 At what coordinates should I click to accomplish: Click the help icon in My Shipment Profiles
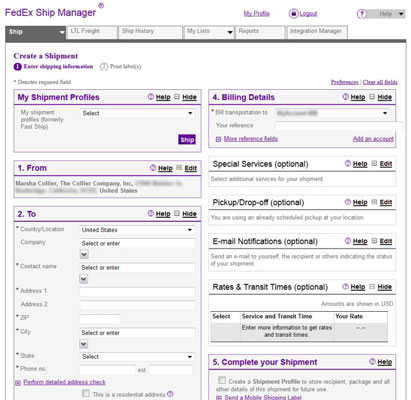coord(151,97)
